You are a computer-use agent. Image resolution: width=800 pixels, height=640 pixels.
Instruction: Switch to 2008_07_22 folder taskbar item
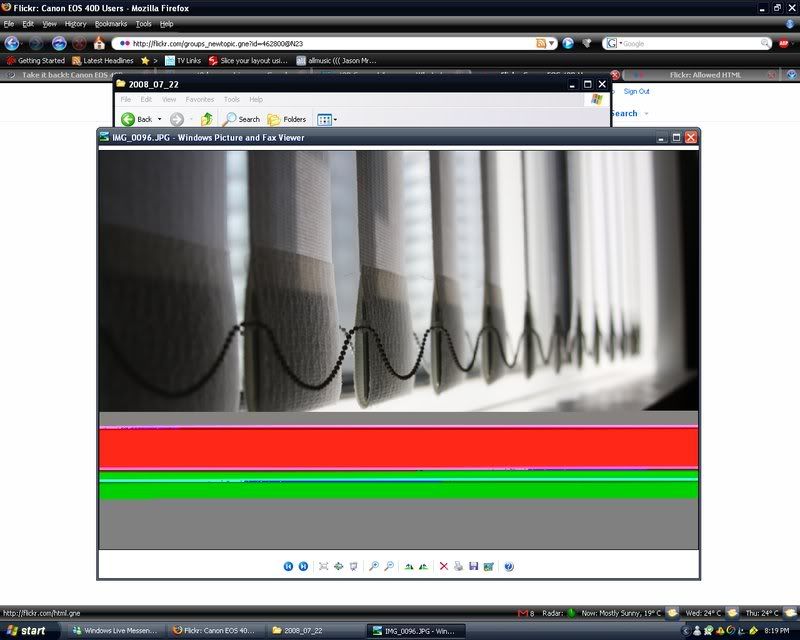coord(314,631)
